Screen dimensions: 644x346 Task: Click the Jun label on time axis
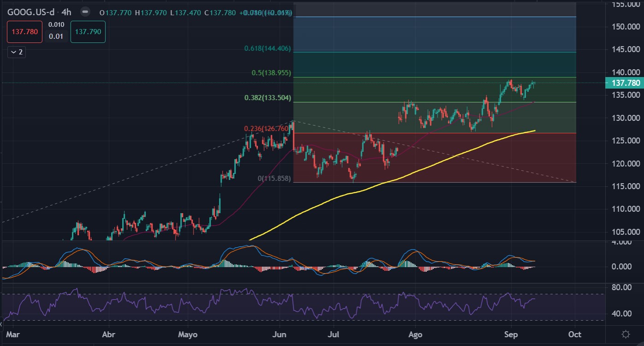[279, 334]
